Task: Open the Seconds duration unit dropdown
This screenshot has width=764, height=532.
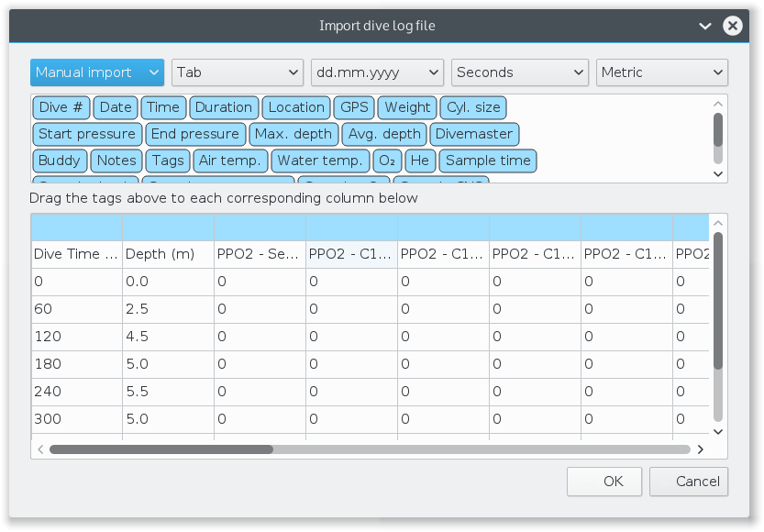Action: tap(519, 72)
